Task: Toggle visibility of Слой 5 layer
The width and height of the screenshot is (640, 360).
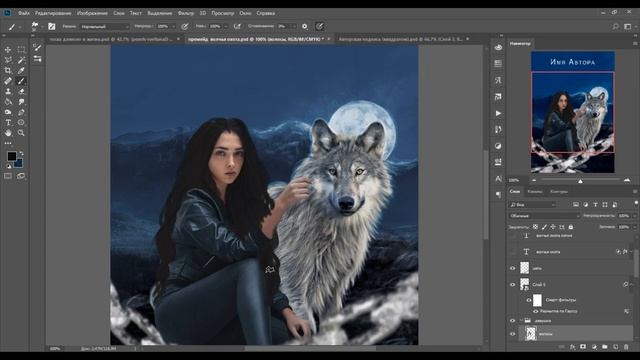Action: tap(513, 284)
